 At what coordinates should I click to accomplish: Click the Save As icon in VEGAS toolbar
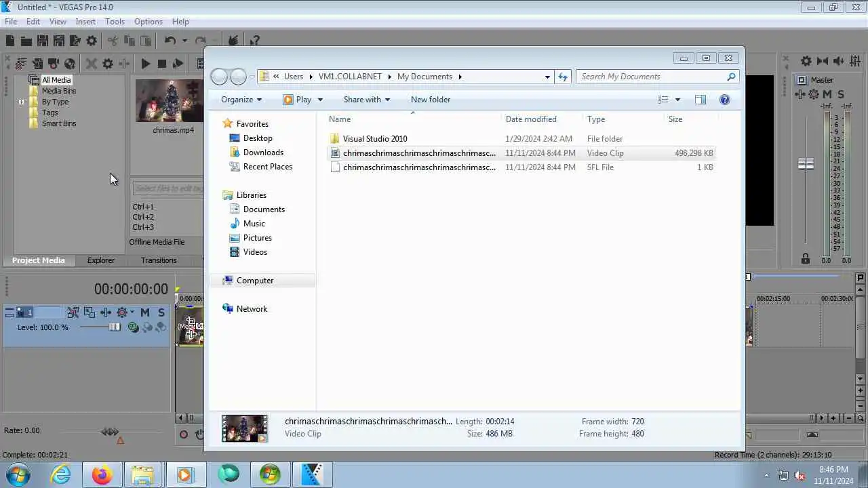(58, 41)
